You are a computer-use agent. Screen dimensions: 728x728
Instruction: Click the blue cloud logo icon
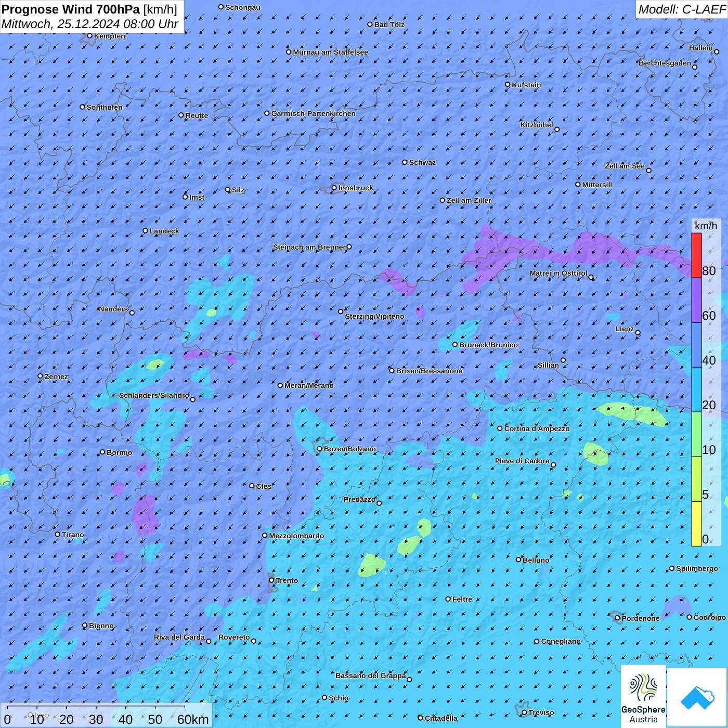(697, 698)
